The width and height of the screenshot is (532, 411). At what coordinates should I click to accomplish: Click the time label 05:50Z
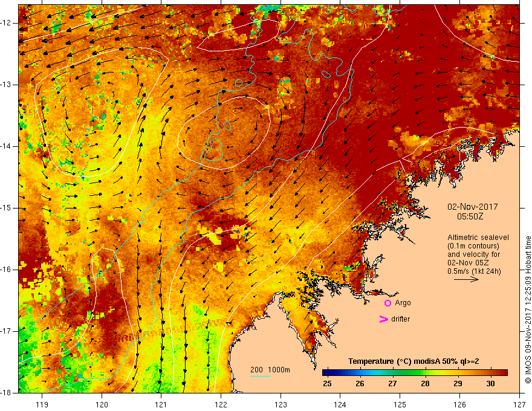tap(470, 216)
